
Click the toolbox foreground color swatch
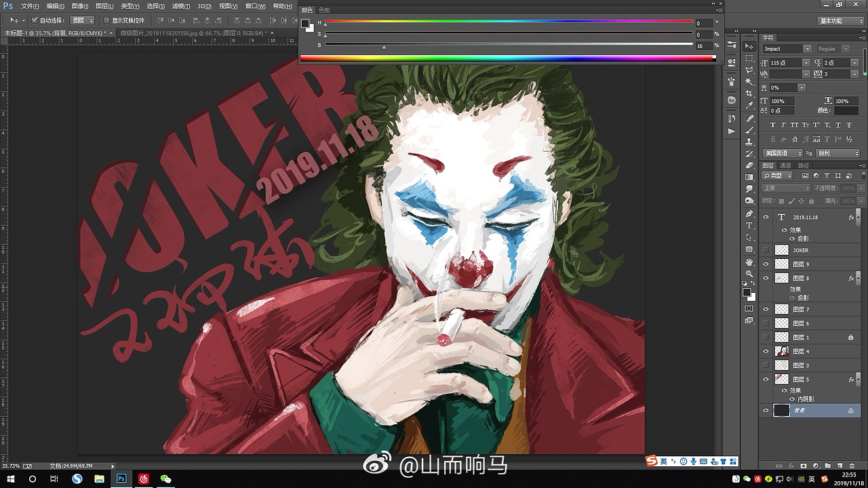tap(746, 292)
